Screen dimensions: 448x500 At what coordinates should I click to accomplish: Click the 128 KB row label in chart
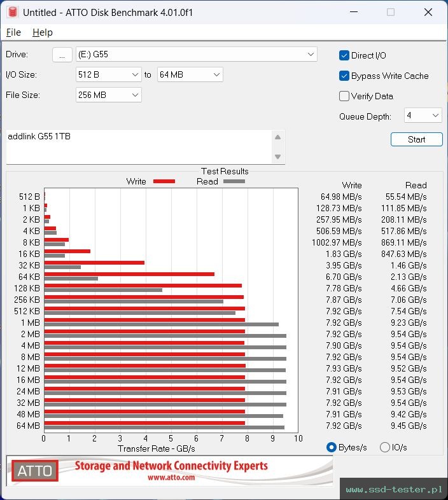tap(27, 288)
